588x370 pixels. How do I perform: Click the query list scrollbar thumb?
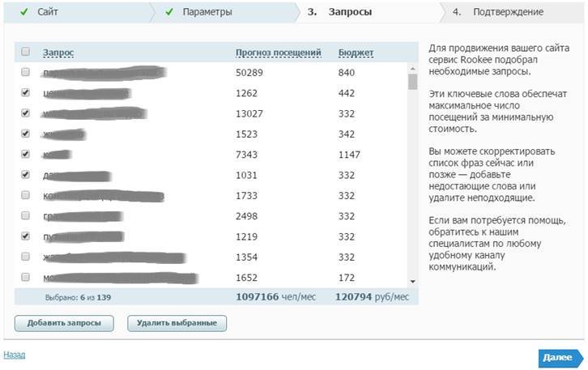click(412, 82)
